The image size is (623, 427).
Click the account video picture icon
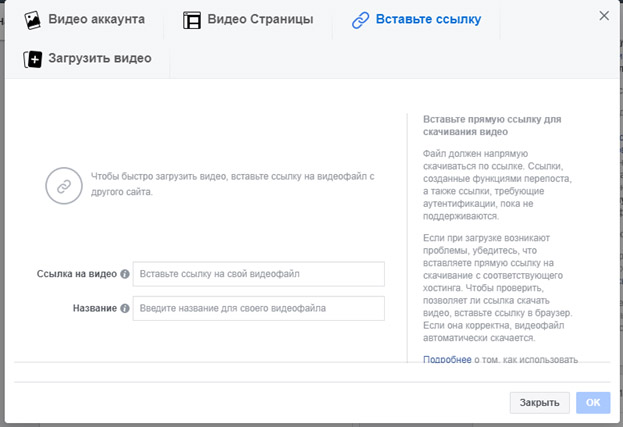(32, 20)
